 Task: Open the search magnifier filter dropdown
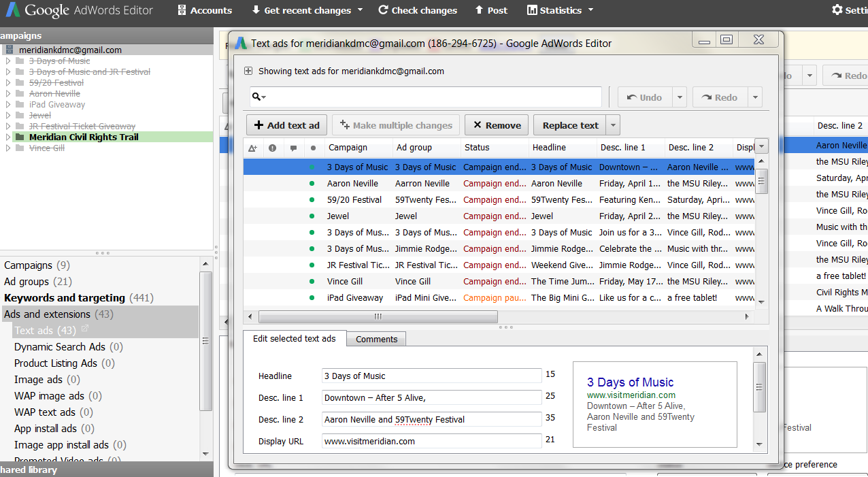(259, 97)
